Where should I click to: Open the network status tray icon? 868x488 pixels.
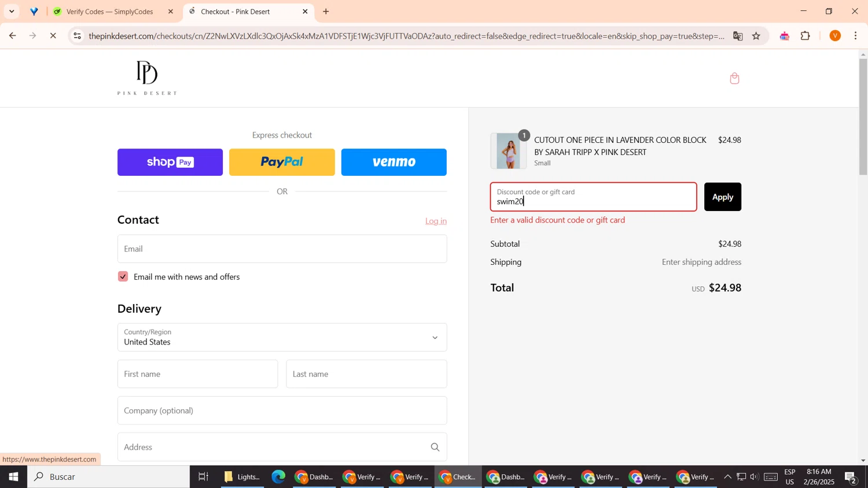pos(741,477)
